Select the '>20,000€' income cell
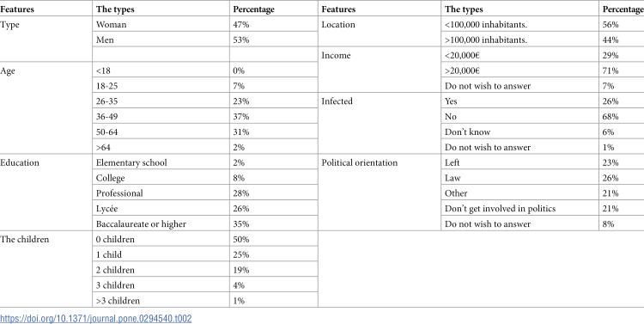 pyautogui.click(x=520, y=70)
